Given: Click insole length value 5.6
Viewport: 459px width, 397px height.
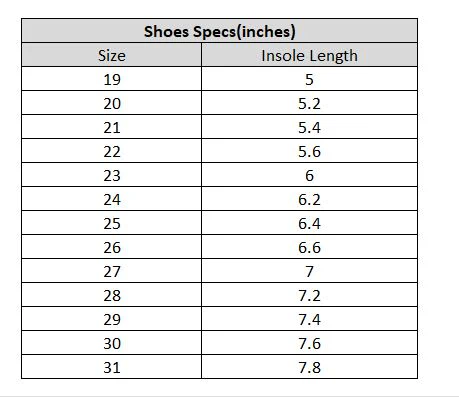Looking at the screenshot, I should pyautogui.click(x=309, y=151).
